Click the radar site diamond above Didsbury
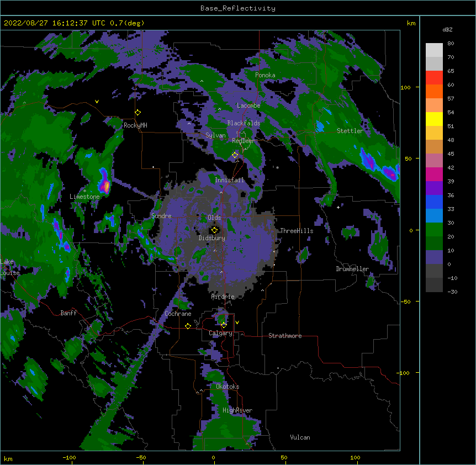The width and height of the screenshot is (476, 465). tap(215, 230)
